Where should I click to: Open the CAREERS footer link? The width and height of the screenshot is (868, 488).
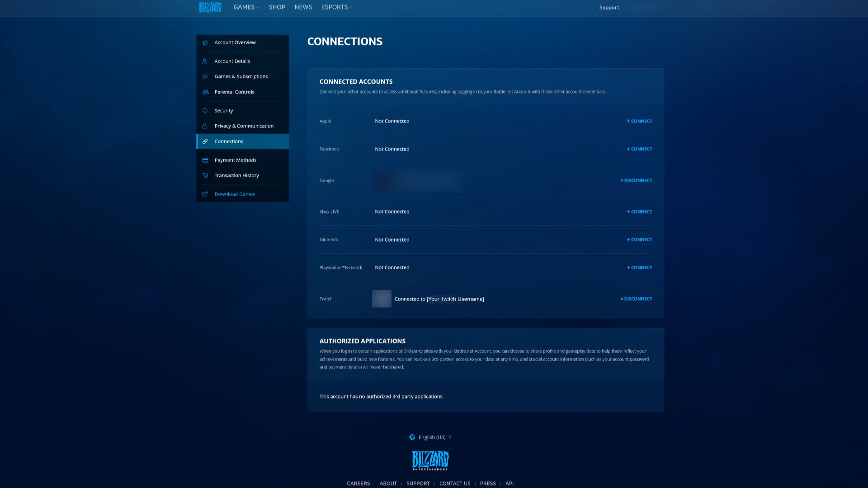click(x=358, y=483)
